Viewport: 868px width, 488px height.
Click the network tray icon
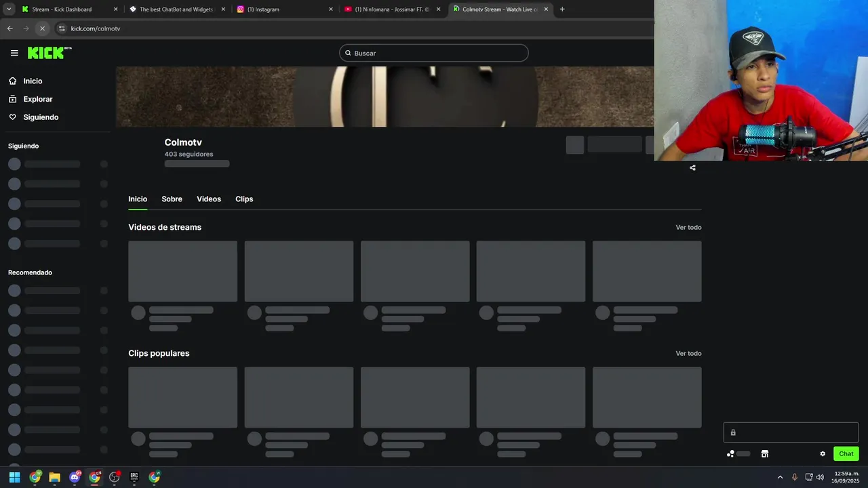[809, 477]
